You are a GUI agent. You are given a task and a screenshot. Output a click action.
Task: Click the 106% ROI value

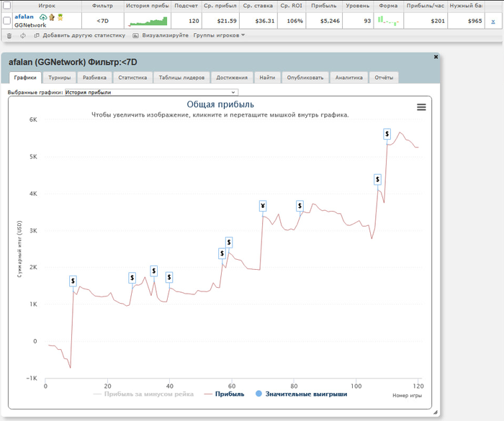[294, 21]
